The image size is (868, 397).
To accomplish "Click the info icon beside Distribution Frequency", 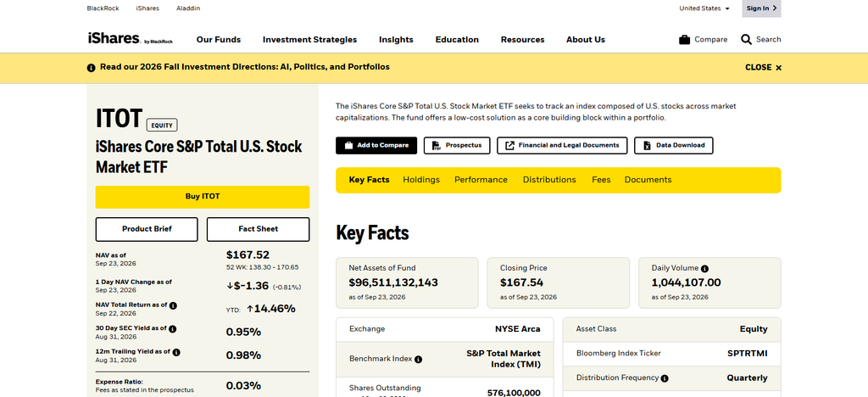I will pyautogui.click(x=665, y=378).
